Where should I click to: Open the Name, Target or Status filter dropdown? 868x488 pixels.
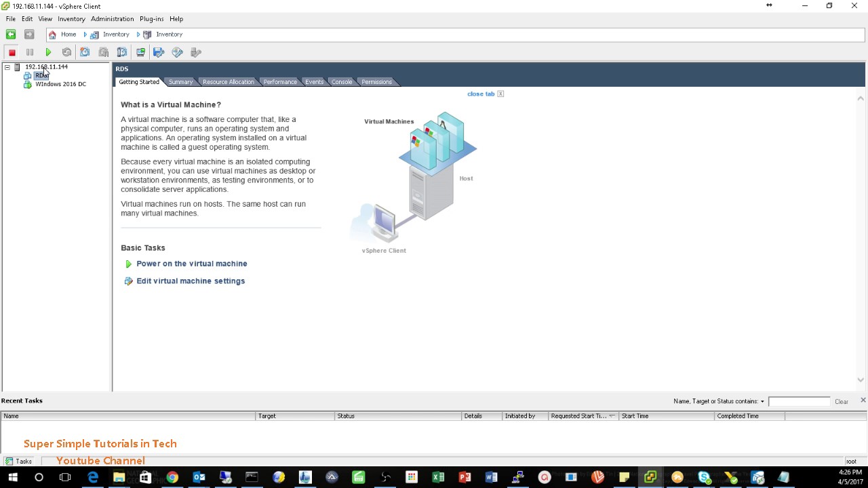pyautogui.click(x=762, y=402)
